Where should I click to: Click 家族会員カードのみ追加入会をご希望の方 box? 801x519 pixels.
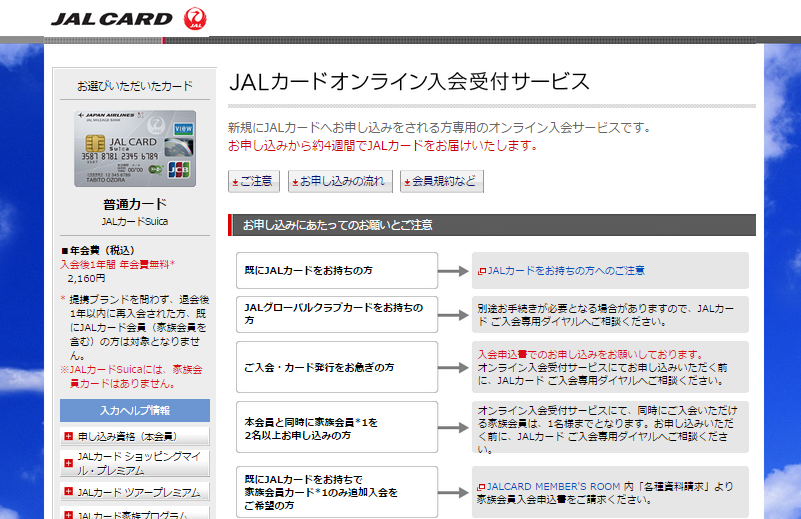point(337,492)
